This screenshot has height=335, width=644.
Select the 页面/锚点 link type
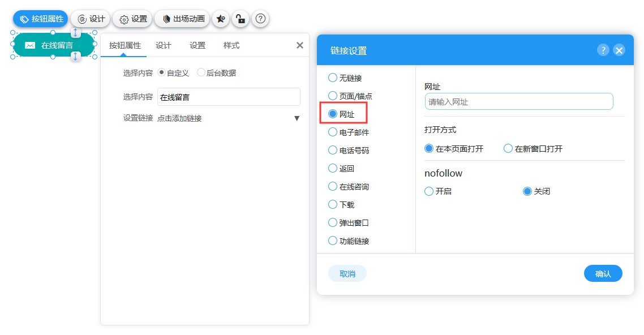[350, 96]
